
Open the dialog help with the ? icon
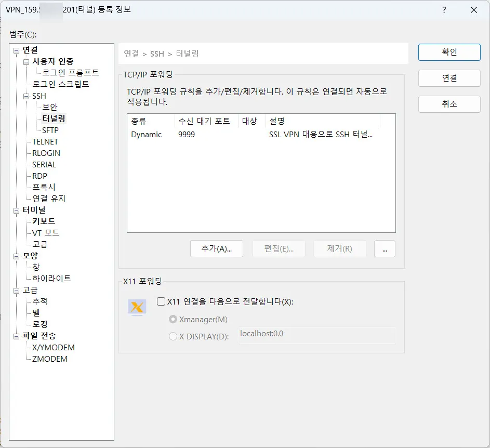444,10
